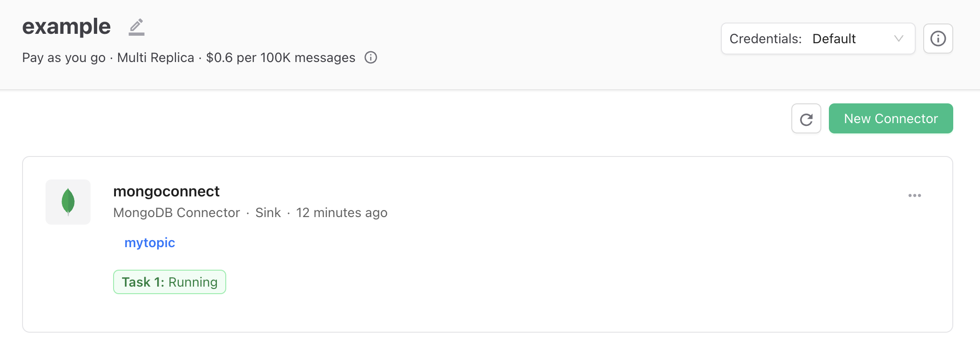Click the info icon beside Credentials

coord(938,39)
